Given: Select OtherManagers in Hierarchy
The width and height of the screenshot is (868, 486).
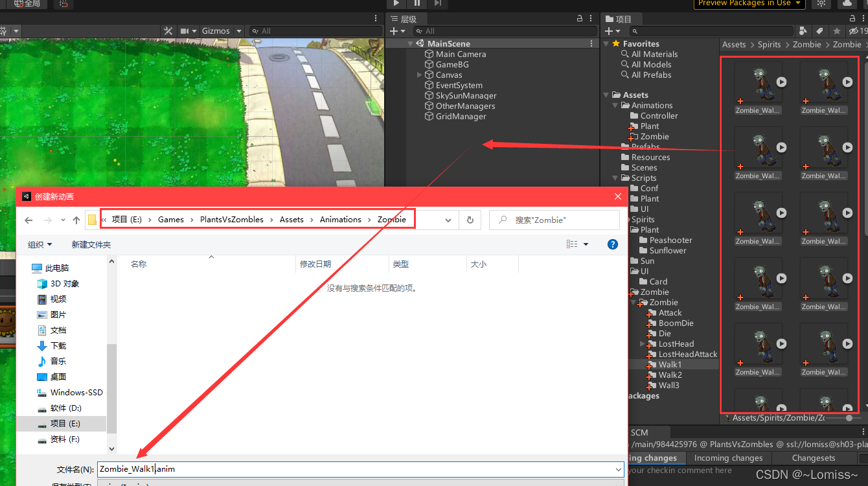Looking at the screenshot, I should point(465,106).
